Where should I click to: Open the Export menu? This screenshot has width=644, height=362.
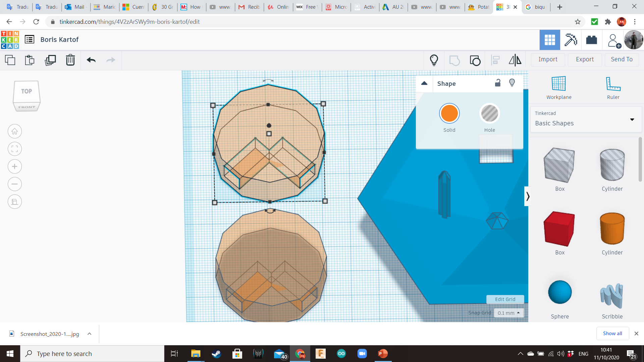[585, 59]
